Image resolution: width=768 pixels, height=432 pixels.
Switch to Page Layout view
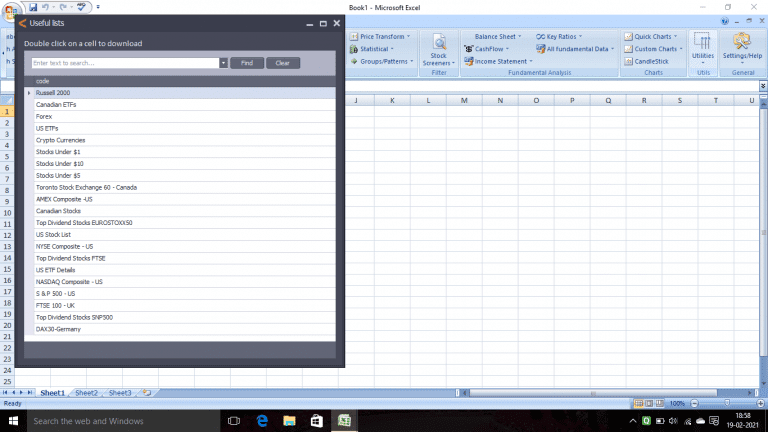pos(649,404)
